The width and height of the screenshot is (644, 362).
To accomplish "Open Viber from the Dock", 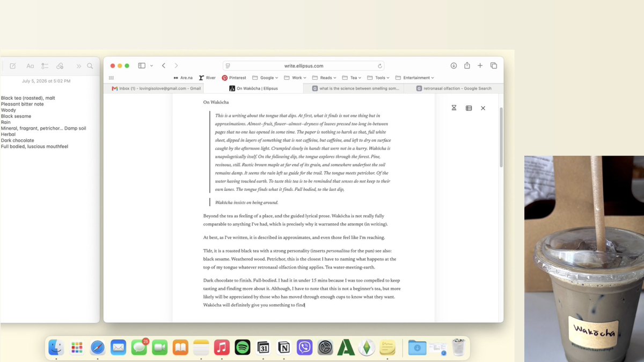I will (x=304, y=348).
